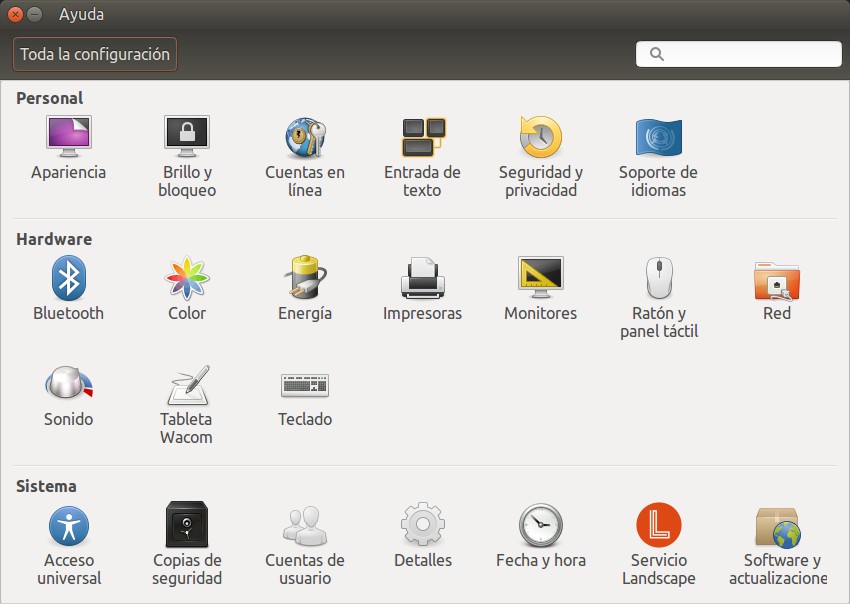The image size is (850, 604).
Task: Click Ratón y panel táctil icon
Action: click(x=658, y=279)
